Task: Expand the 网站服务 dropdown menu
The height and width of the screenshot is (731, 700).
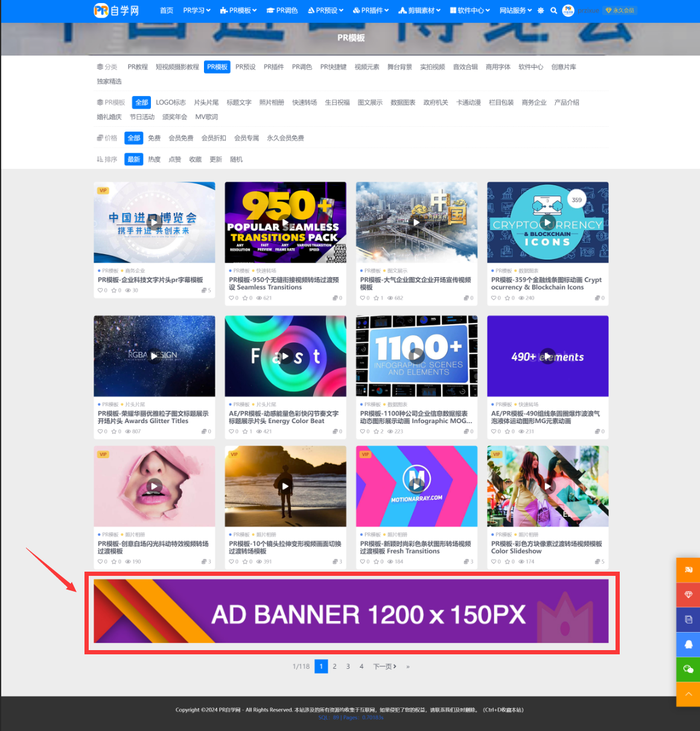Action: tap(515, 10)
